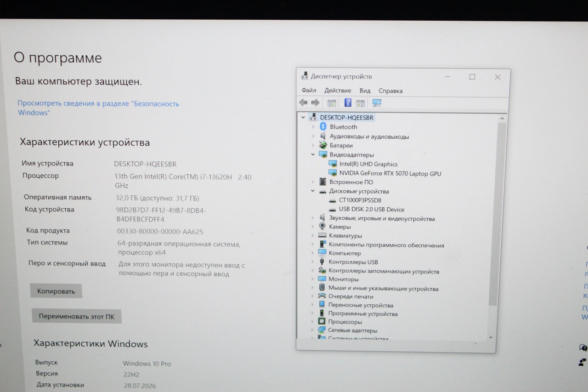This screenshot has width=588, height=392.
Task: Scan for hardware changes toolbar icon
Action: point(377,103)
